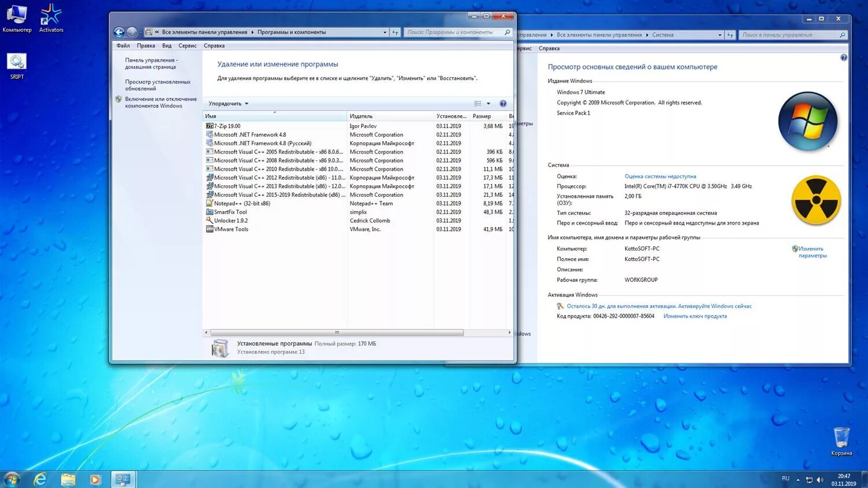The image size is (868, 488).
Task: Open the Упорядочить dropdown
Action: [x=228, y=104]
